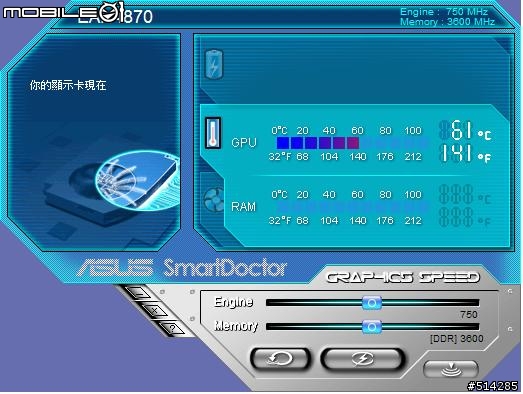Select the thermometer temperature icon
The height and width of the screenshot is (394, 523).
pos(213,133)
